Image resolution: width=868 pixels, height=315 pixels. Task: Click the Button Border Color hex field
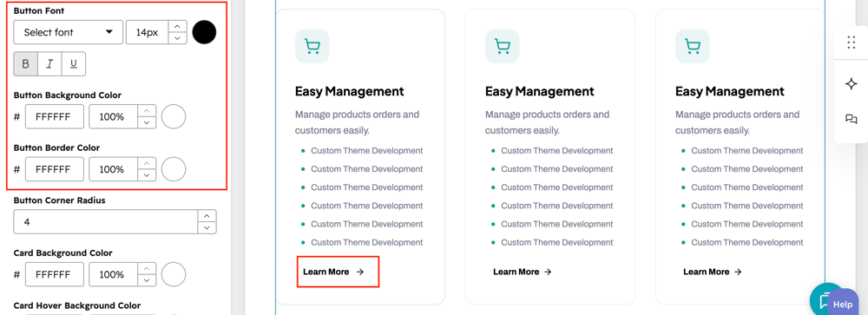[x=54, y=169]
